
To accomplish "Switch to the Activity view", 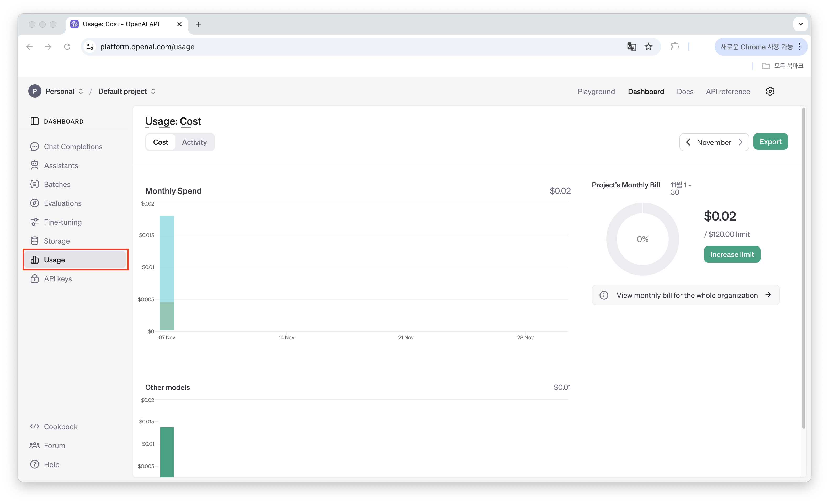I will click(x=194, y=142).
